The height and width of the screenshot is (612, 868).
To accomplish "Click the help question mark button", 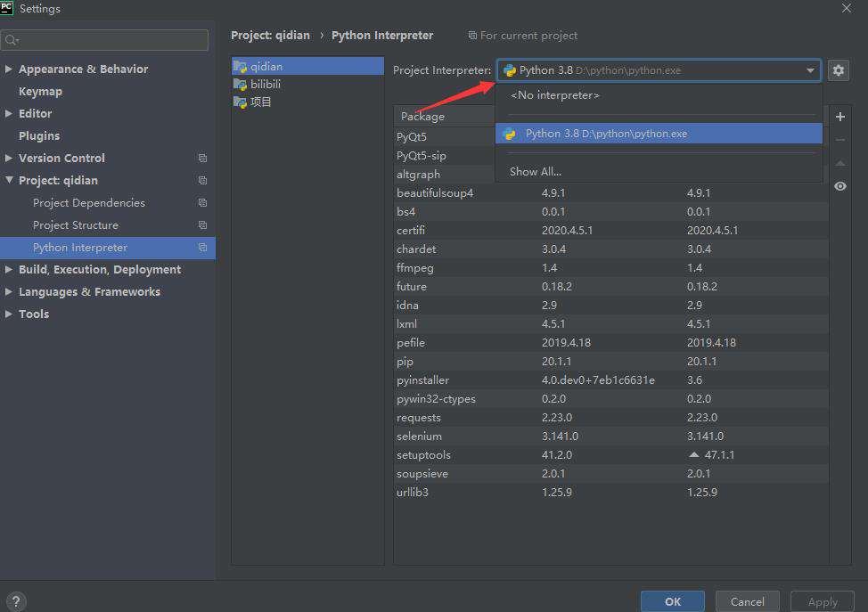I will 16,601.
